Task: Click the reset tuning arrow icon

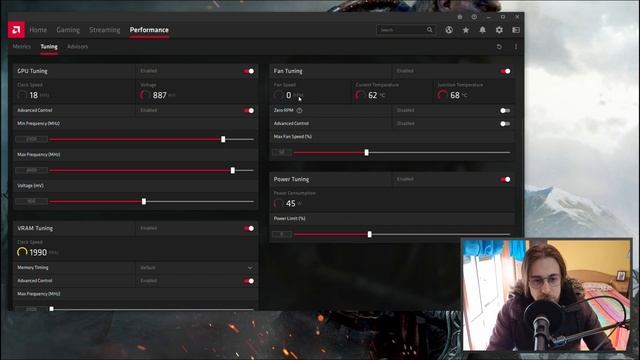Action: click(x=499, y=47)
